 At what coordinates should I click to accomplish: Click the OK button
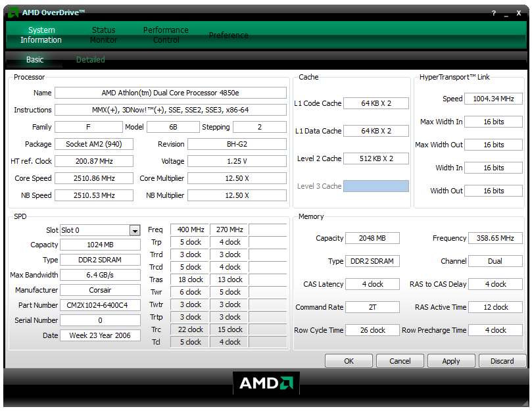pos(349,361)
